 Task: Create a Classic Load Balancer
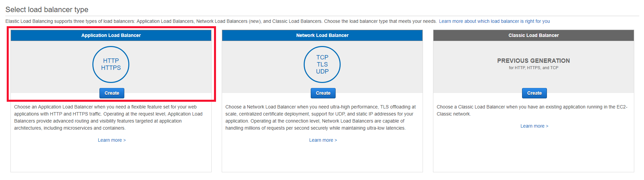click(534, 93)
